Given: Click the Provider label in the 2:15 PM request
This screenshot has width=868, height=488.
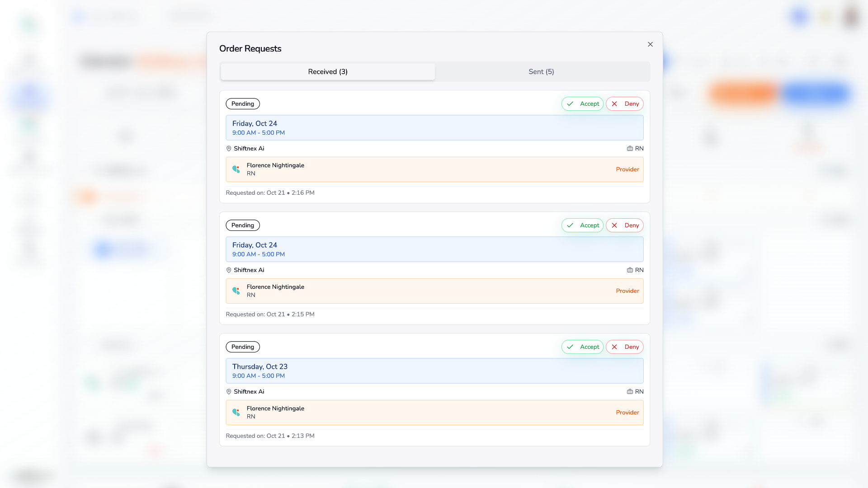Looking at the screenshot, I should [627, 291].
